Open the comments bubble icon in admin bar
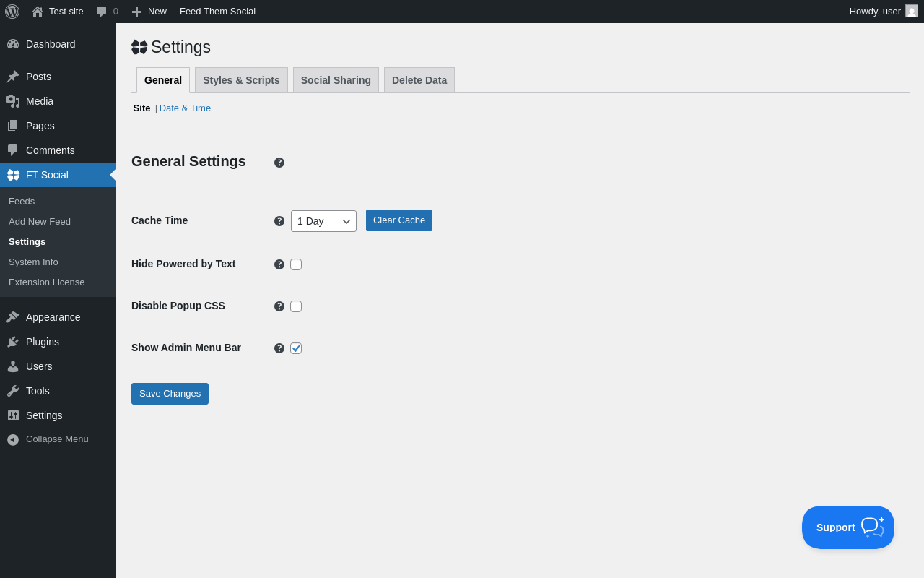924x578 pixels. click(102, 12)
